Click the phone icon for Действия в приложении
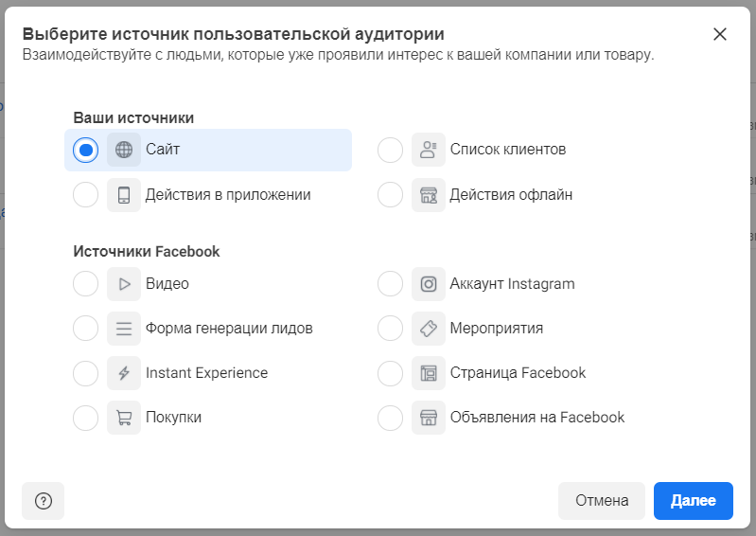The height and width of the screenshot is (536, 756). pyautogui.click(x=124, y=195)
